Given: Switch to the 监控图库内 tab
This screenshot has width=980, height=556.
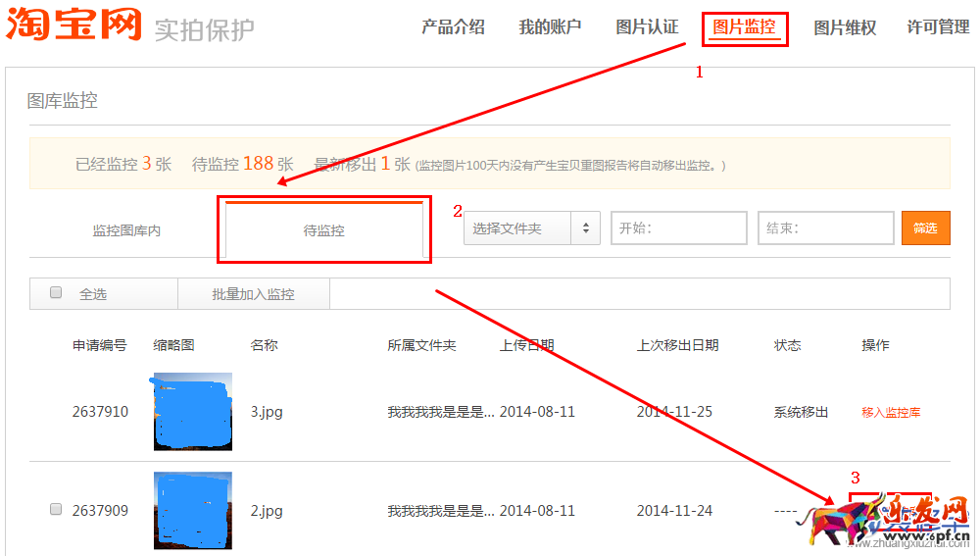Looking at the screenshot, I should pyautogui.click(x=126, y=231).
